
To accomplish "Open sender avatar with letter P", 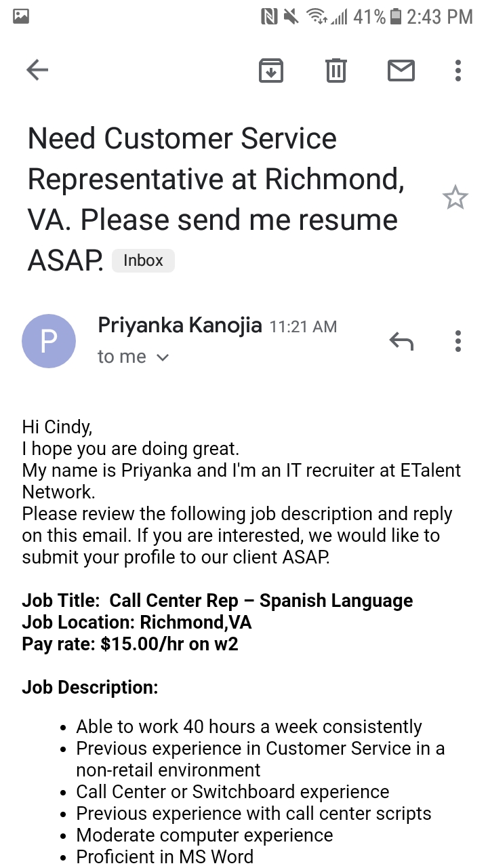I will (x=49, y=341).
